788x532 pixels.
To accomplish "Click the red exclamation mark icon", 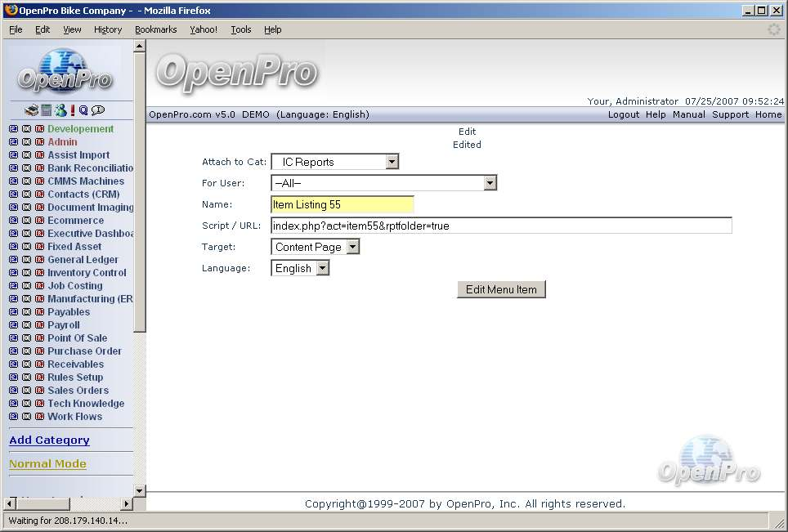I will [x=72, y=110].
